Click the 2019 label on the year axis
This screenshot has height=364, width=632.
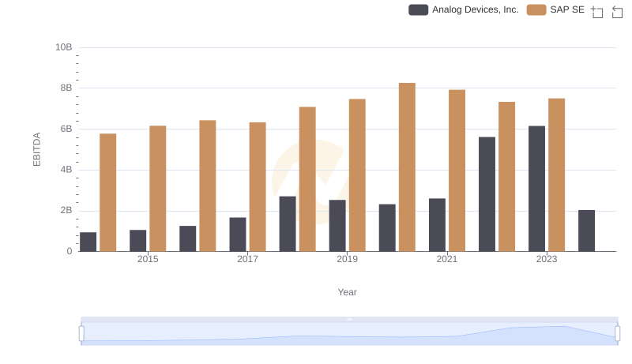click(347, 259)
